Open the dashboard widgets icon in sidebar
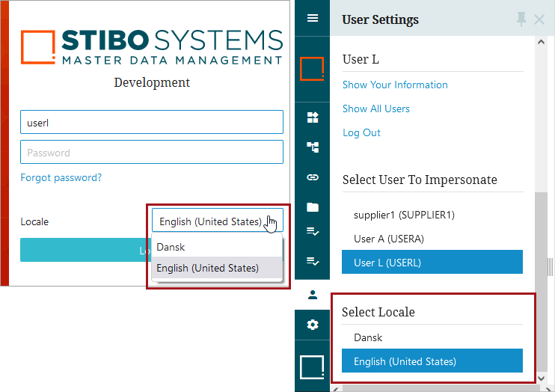The image size is (555, 392). (312, 117)
